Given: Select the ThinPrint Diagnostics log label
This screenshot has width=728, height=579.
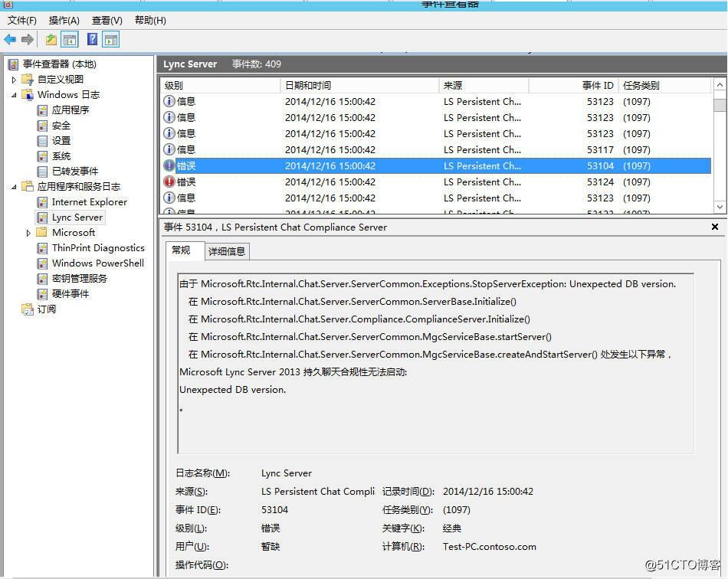Looking at the screenshot, I should 98,247.
